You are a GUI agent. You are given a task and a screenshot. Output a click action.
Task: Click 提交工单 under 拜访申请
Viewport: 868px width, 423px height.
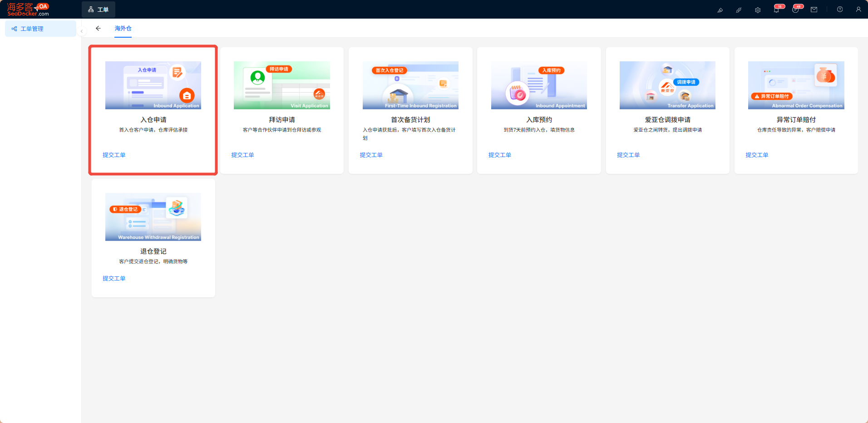[x=242, y=155]
